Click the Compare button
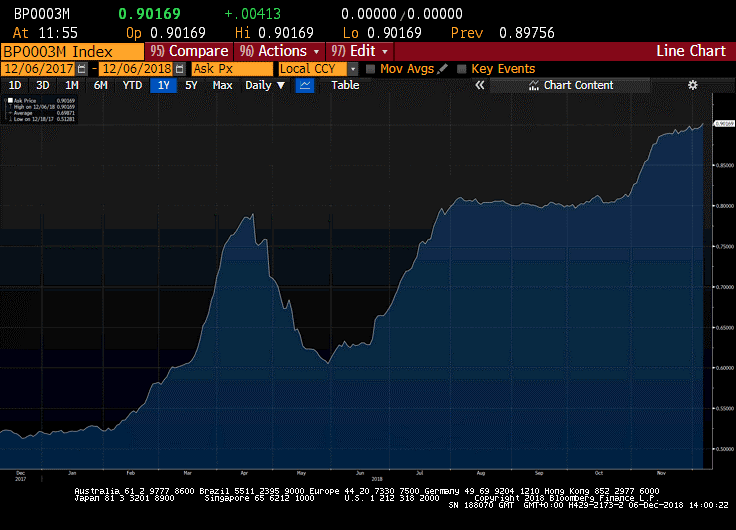This screenshot has width=736, height=530. click(x=189, y=51)
